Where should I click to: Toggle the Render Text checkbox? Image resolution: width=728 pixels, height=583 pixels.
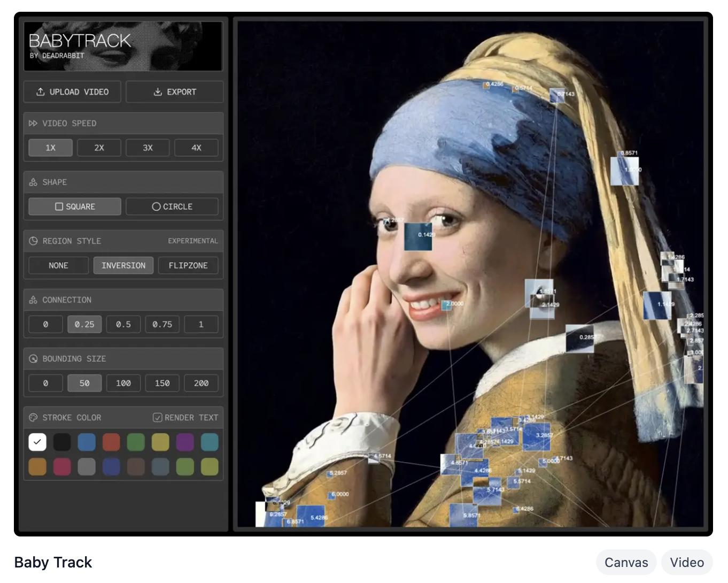[x=158, y=417]
